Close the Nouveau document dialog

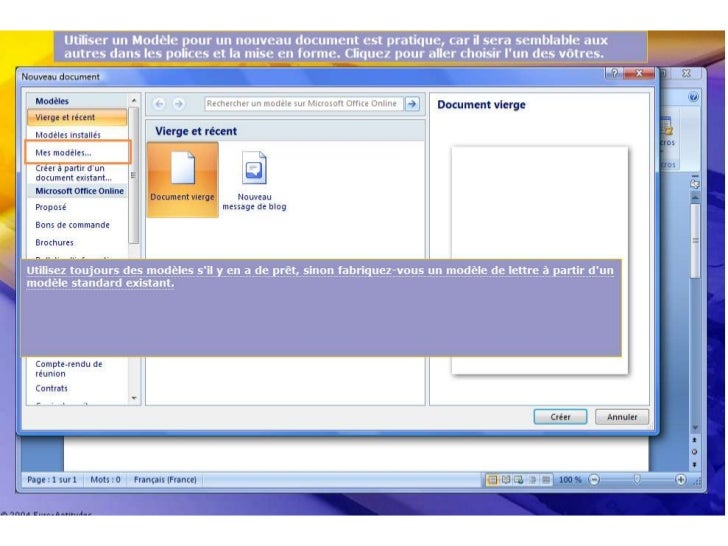point(639,73)
